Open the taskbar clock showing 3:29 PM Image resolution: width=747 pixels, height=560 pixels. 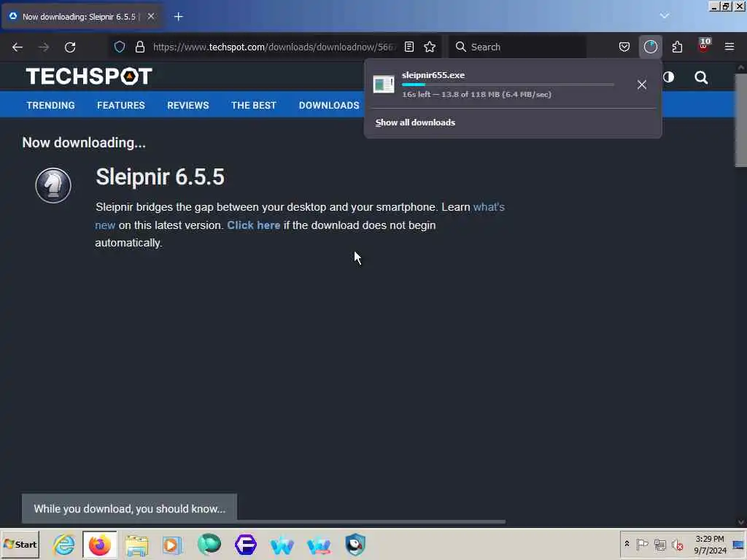coord(710,544)
